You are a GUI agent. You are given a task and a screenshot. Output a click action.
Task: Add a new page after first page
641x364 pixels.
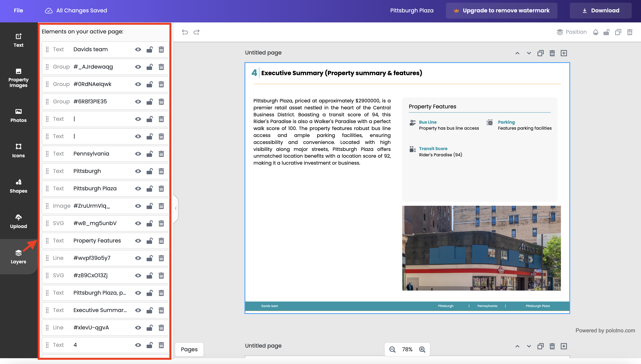point(563,53)
